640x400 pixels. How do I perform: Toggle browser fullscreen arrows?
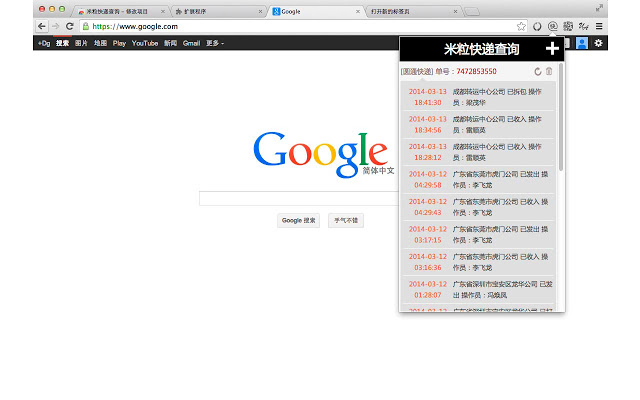pos(599,8)
